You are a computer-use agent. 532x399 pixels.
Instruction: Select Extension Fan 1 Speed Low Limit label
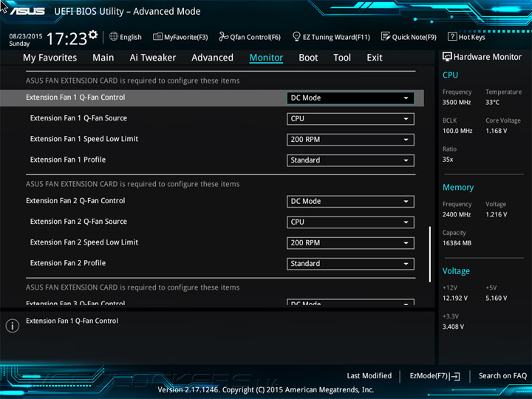pyautogui.click(x=84, y=139)
